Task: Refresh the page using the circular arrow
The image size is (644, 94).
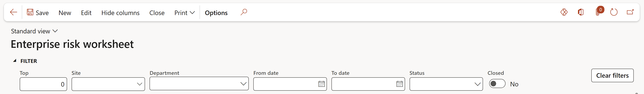Action: coord(614,12)
